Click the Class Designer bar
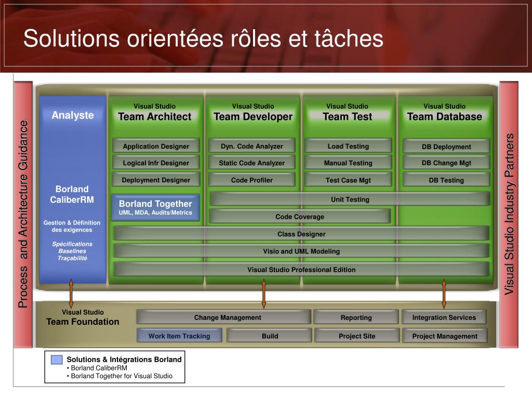 pyautogui.click(x=301, y=234)
